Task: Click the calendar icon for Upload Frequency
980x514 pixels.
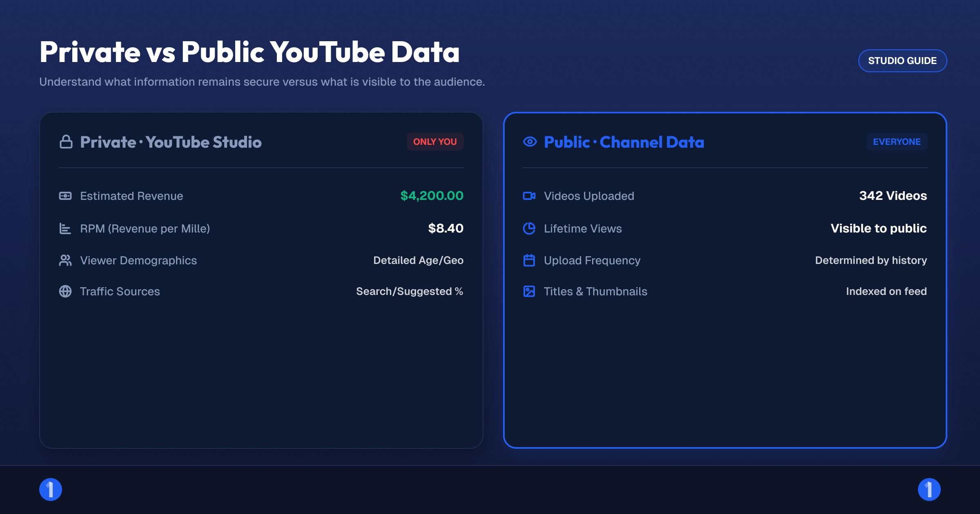Action: [529, 260]
